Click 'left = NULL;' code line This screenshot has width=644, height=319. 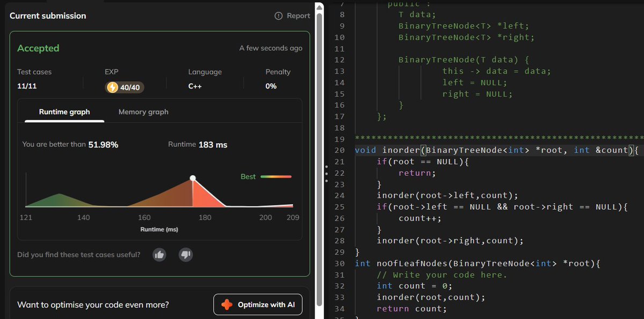point(474,83)
